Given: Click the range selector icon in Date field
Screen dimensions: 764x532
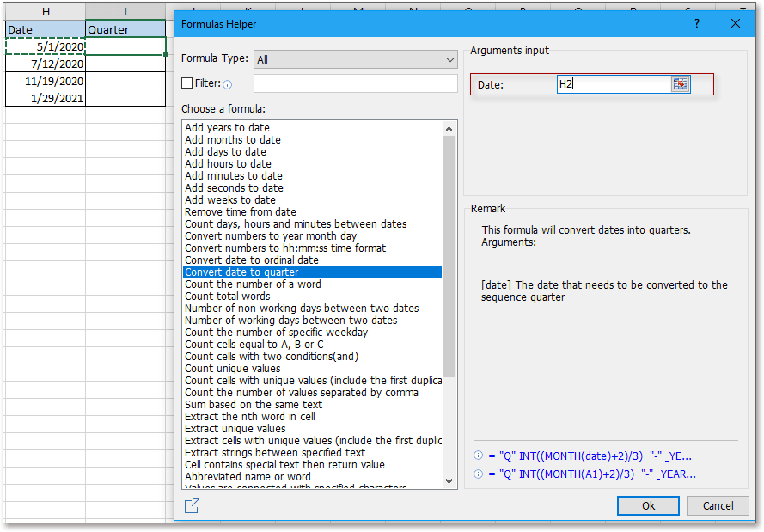Looking at the screenshot, I should 680,84.
